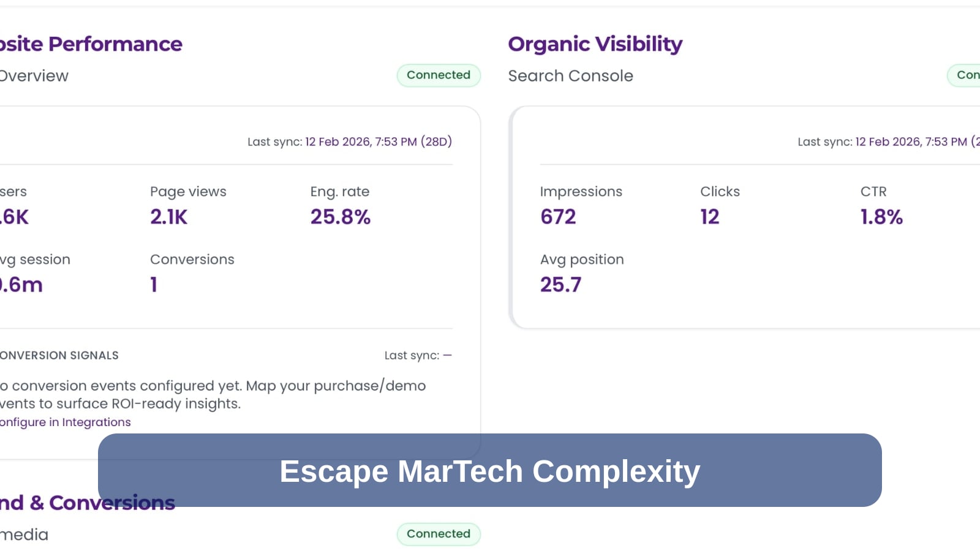Click the Connected badge beside Overview
Screen dimensions: 980x551
439,75
